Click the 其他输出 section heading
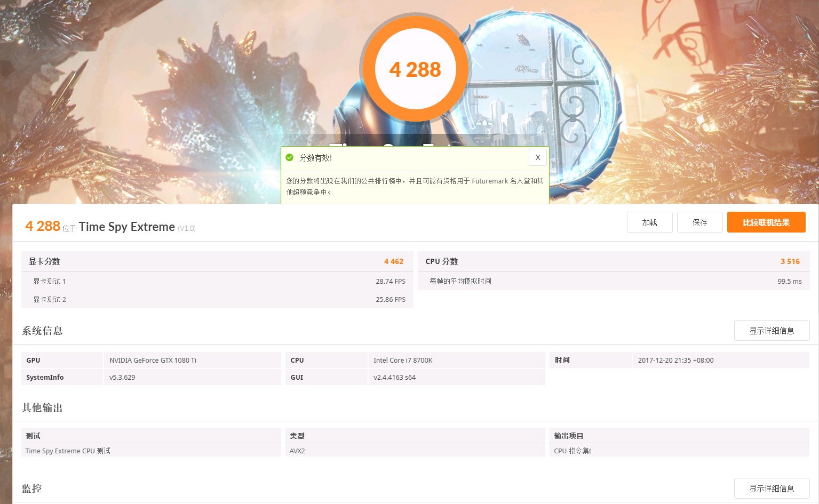Viewport: 819px width, 504px height. pyautogui.click(x=42, y=407)
